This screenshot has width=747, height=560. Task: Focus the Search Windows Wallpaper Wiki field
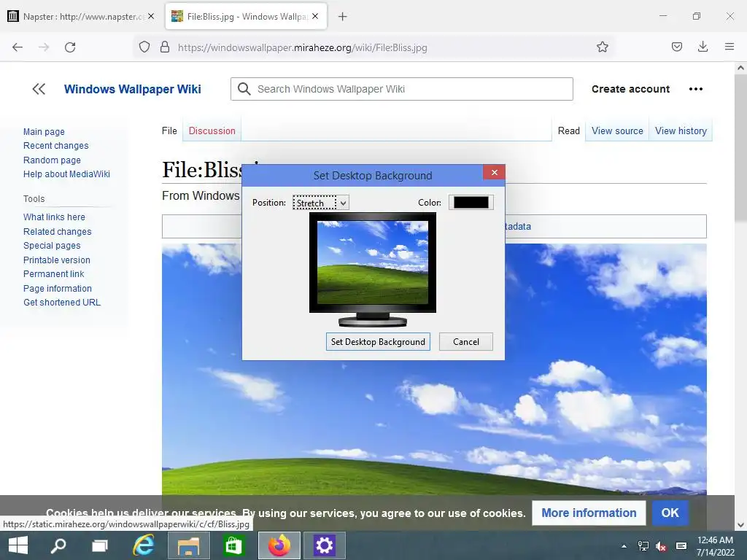click(x=402, y=89)
